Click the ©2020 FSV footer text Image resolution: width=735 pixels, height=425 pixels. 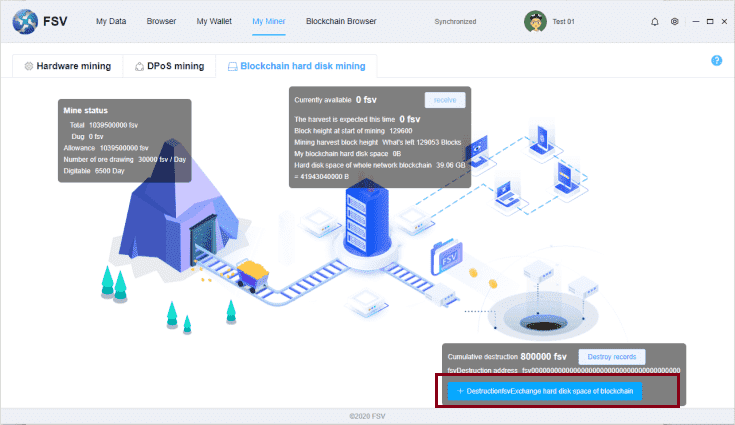368,416
